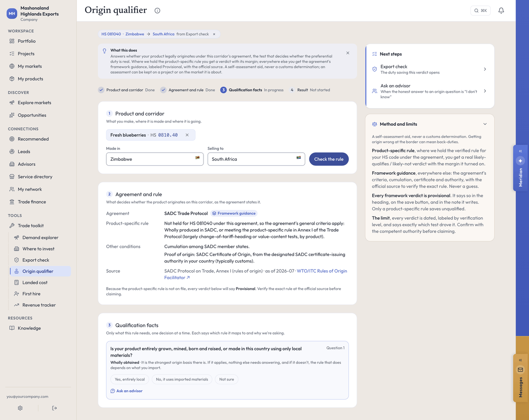Viewport: 529px width, 420px height.
Task: Answer Yes, entirely local
Action: click(130, 379)
